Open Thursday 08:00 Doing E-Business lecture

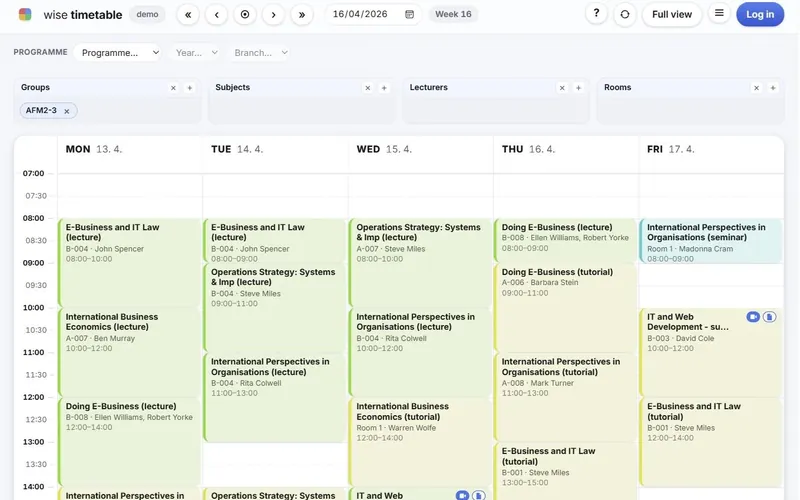tap(565, 241)
